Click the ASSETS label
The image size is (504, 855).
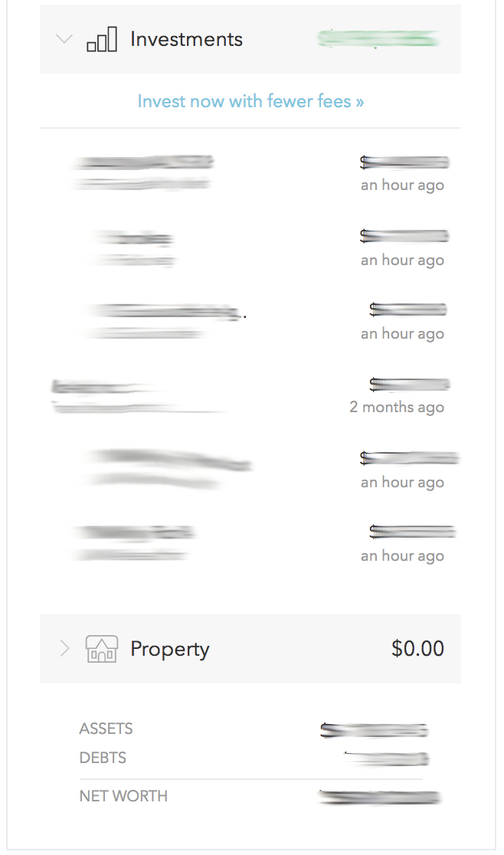[106, 729]
